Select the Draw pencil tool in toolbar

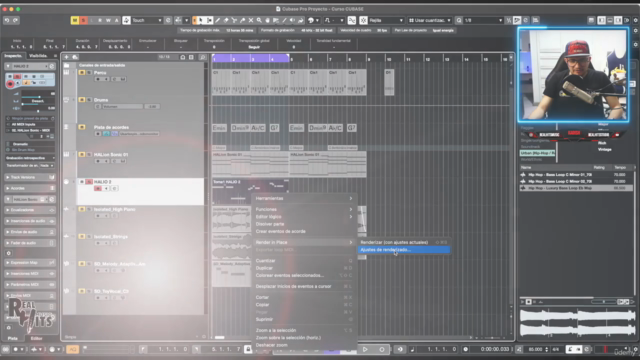218,20
